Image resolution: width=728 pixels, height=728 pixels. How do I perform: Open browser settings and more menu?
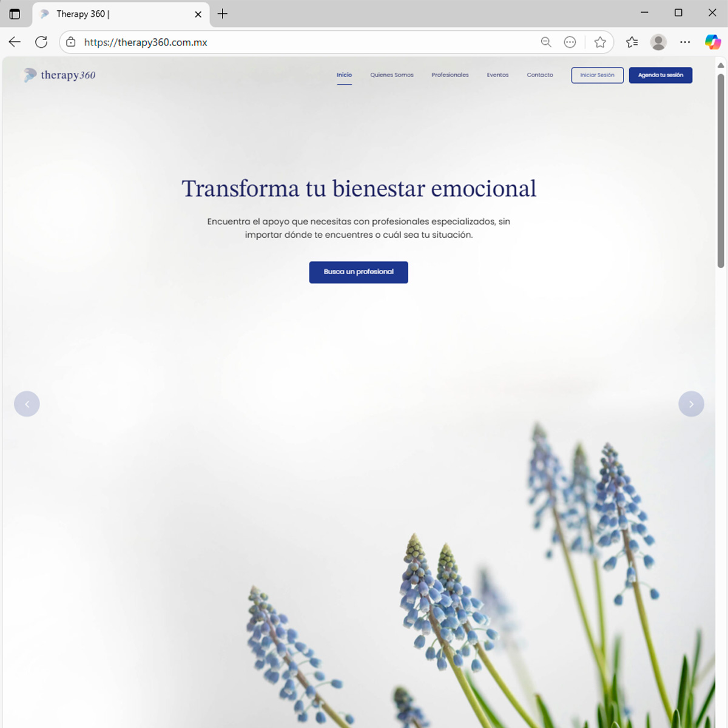[x=685, y=42]
